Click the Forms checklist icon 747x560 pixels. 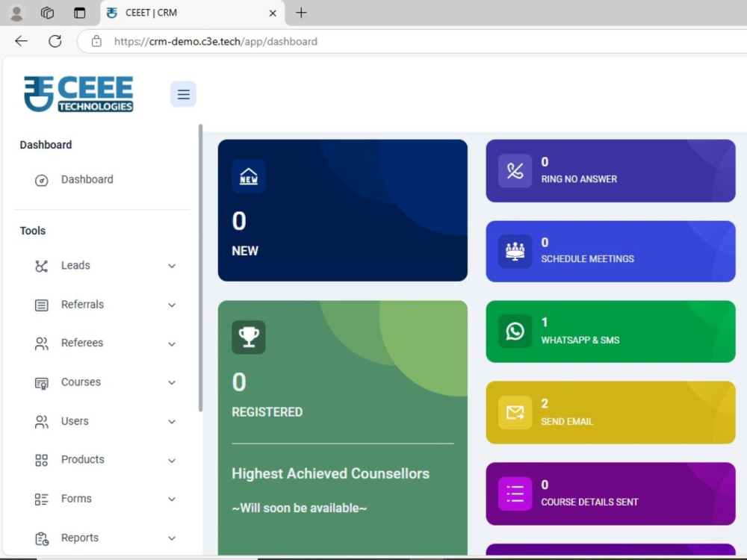click(x=41, y=499)
